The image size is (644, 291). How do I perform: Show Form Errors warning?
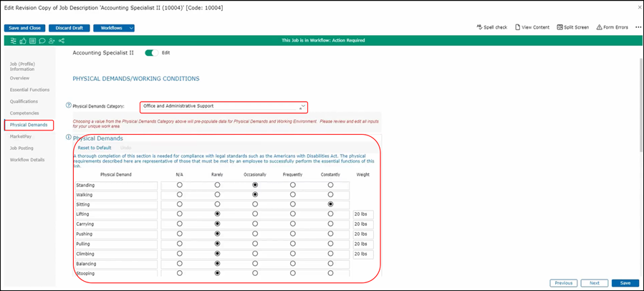pyautogui.click(x=612, y=27)
